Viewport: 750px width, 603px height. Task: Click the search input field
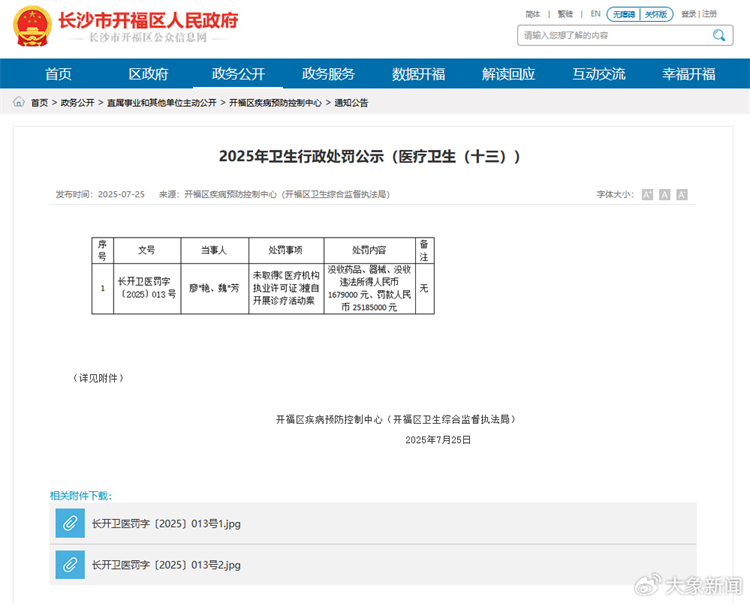(610, 36)
